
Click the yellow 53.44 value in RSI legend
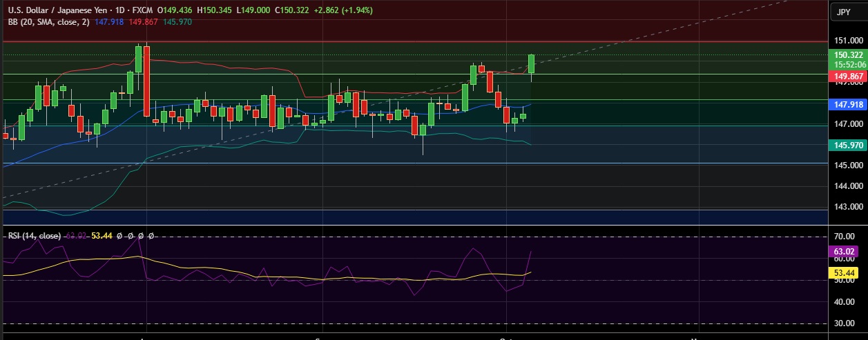click(x=102, y=235)
